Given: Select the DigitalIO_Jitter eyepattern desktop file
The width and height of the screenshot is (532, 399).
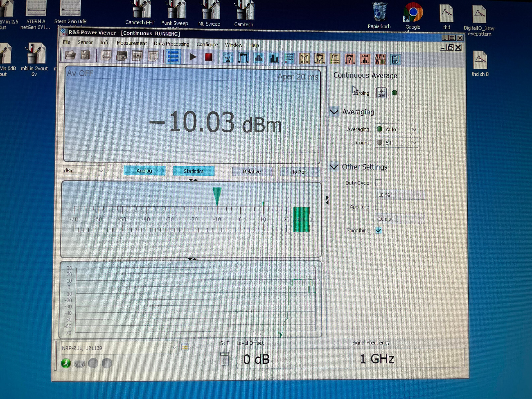Looking at the screenshot, I should (x=479, y=21).
